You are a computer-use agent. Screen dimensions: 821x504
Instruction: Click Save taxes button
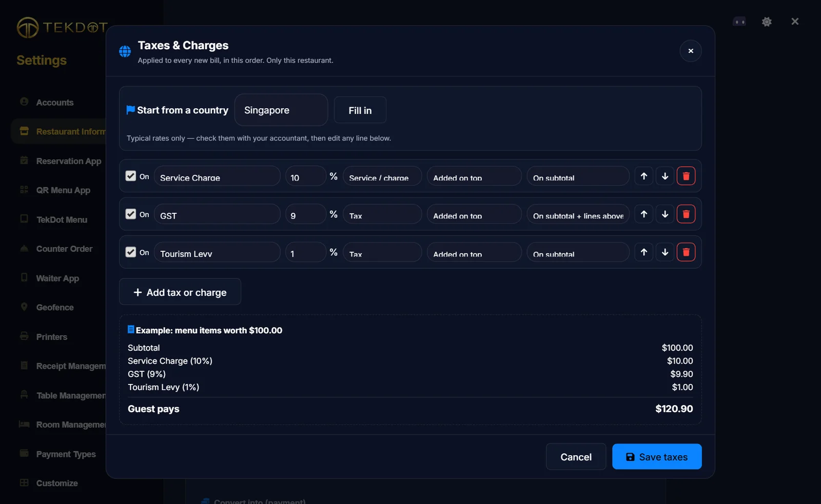pos(657,456)
